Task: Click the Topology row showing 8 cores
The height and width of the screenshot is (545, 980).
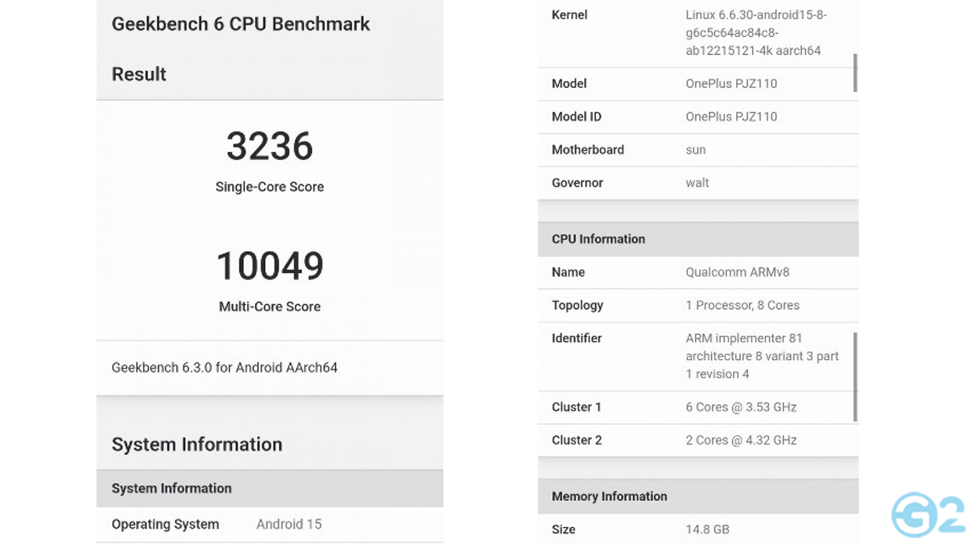Action: tap(698, 305)
